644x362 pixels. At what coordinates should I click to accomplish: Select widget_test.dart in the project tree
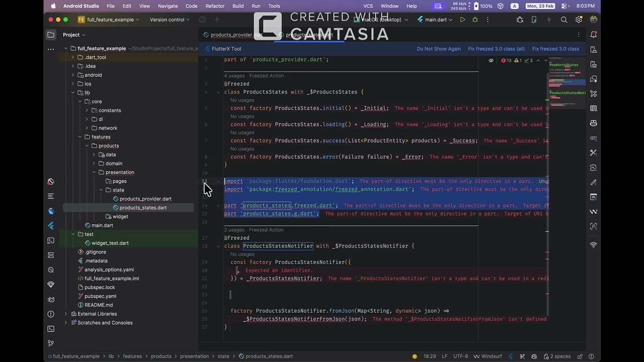pos(110,243)
